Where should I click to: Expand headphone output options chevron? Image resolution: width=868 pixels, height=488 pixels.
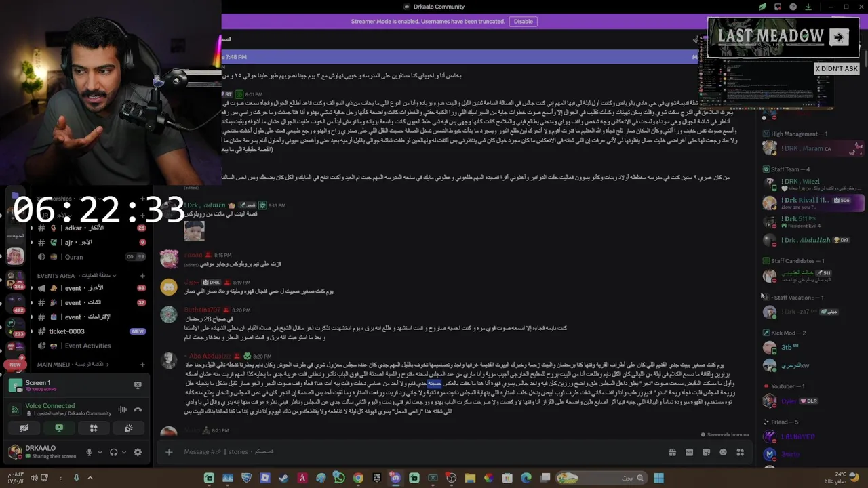point(125,452)
